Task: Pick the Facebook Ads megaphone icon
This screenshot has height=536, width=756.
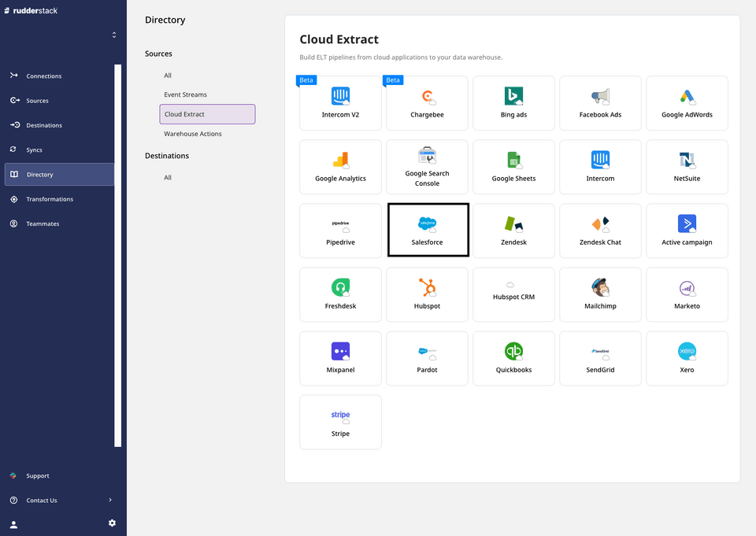Action: click(x=600, y=96)
